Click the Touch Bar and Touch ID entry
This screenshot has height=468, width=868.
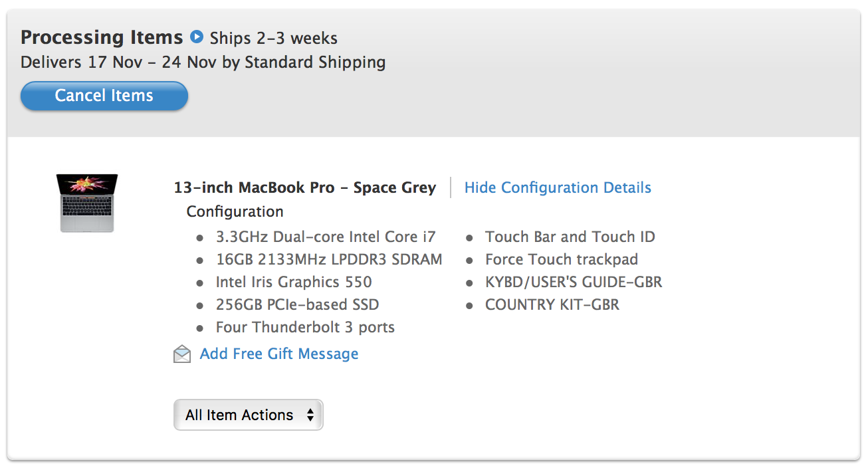(570, 237)
